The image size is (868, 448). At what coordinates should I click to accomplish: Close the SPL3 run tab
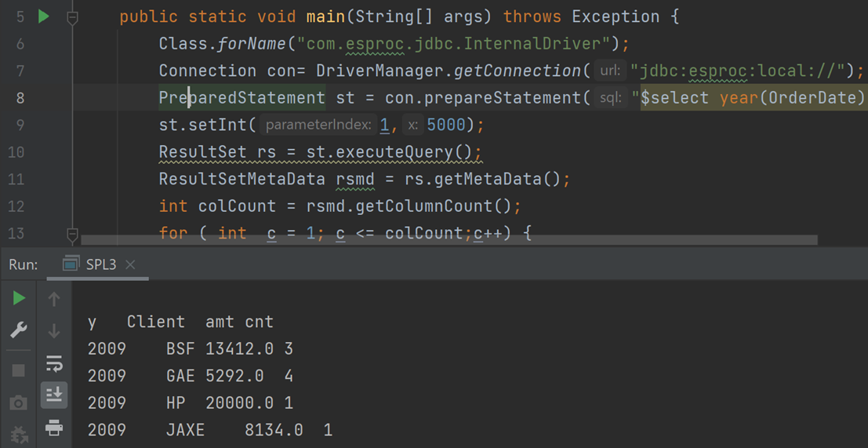[x=131, y=264]
